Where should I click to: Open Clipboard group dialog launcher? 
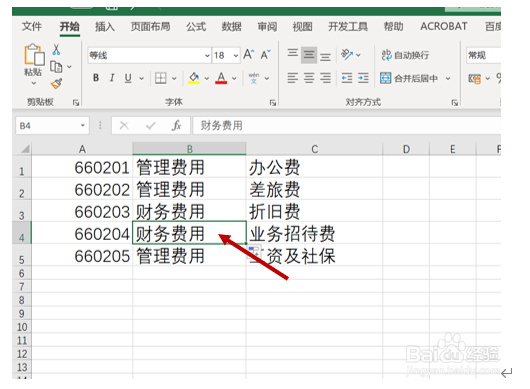(76, 102)
